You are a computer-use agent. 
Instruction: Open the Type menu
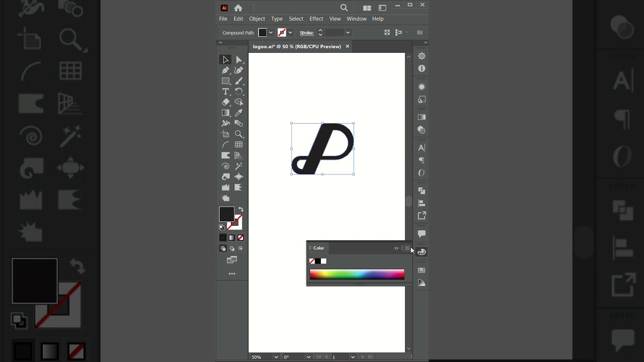277,19
